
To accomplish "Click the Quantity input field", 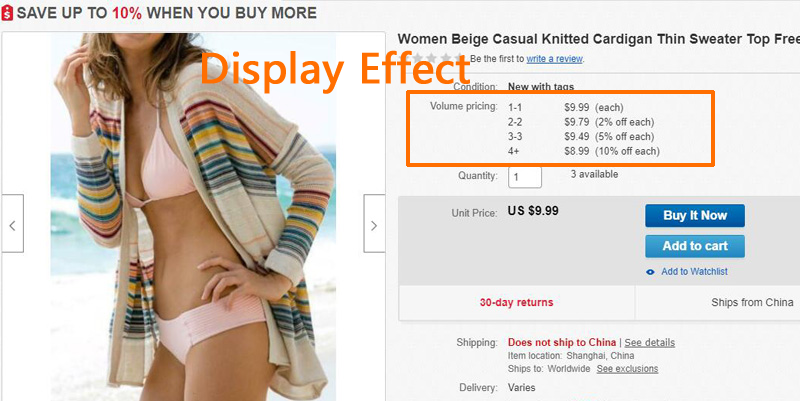I will [524, 177].
